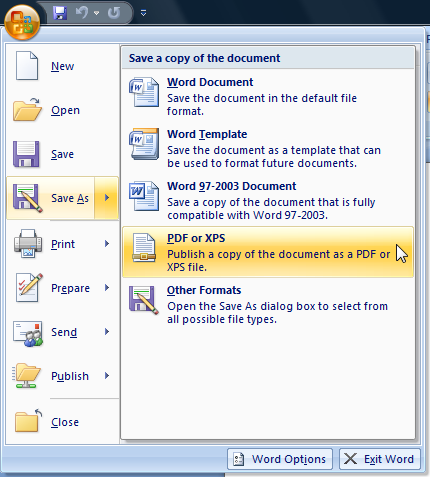Open the Undo history dropdown arrow

pyautogui.click(x=96, y=13)
